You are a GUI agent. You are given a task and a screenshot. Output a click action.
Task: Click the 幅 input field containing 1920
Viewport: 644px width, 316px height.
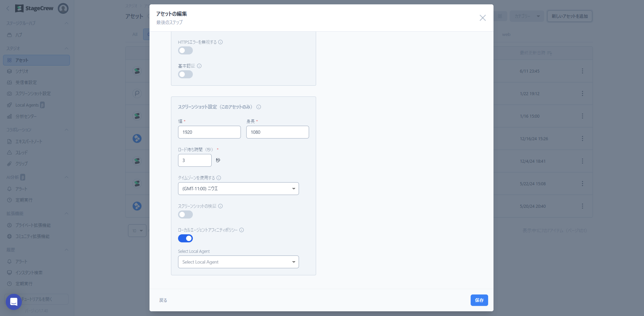(x=209, y=132)
